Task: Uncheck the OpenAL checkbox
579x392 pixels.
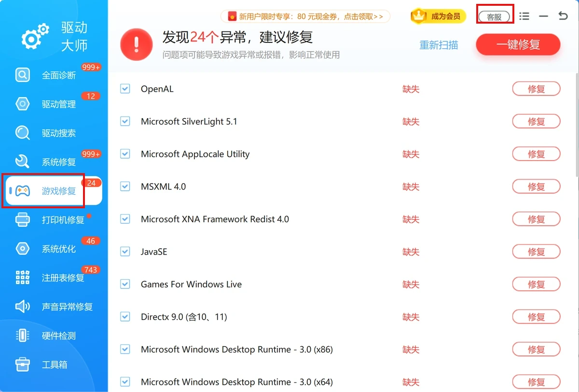Action: point(125,89)
